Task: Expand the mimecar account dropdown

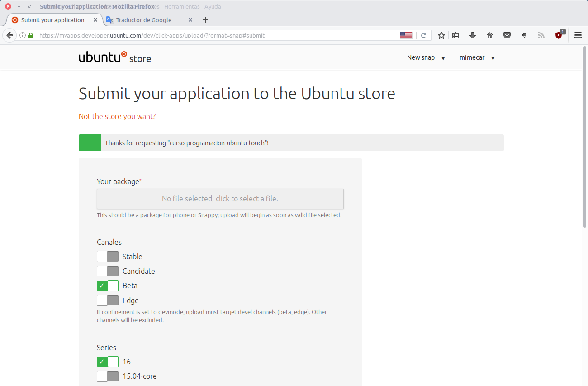Action: click(x=477, y=57)
